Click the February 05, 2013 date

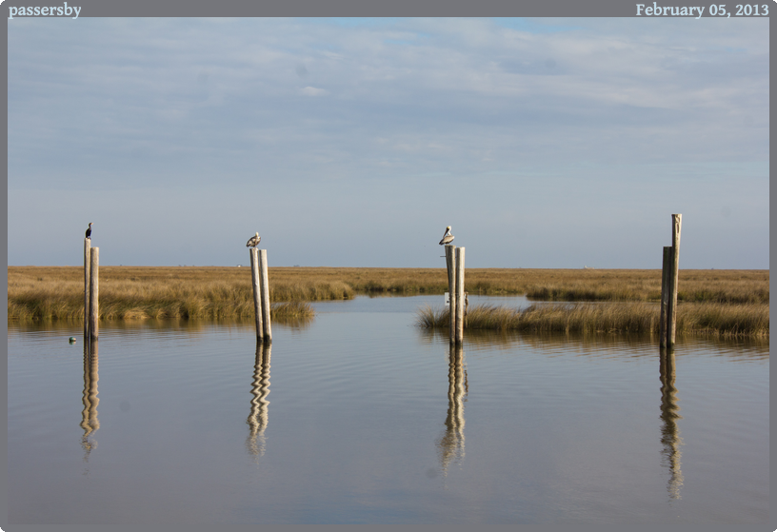pos(702,10)
